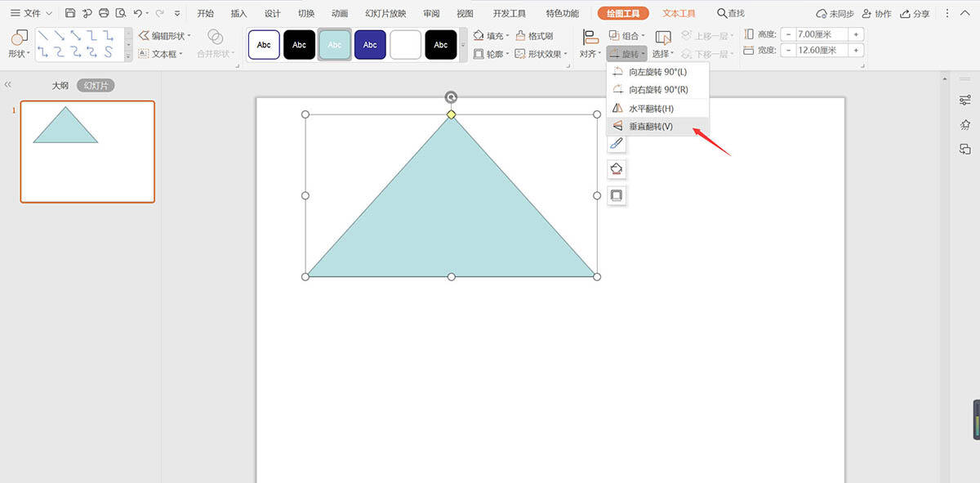Open the Align (对齐) menu
Image resolution: width=980 pixels, height=483 pixels.
pos(590,44)
